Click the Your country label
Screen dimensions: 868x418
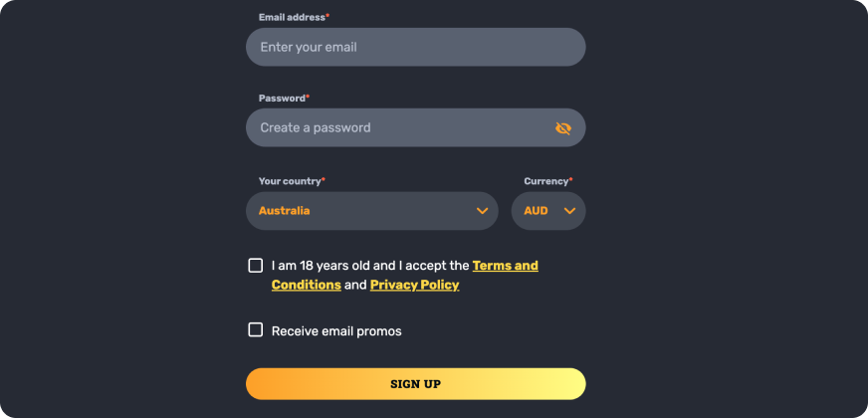[289, 181]
